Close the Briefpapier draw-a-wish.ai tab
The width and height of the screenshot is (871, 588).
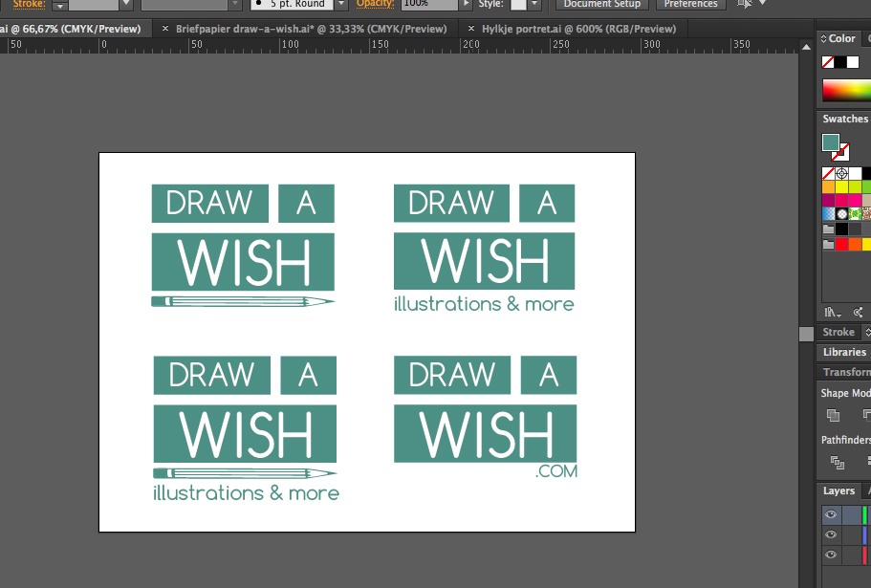point(165,29)
